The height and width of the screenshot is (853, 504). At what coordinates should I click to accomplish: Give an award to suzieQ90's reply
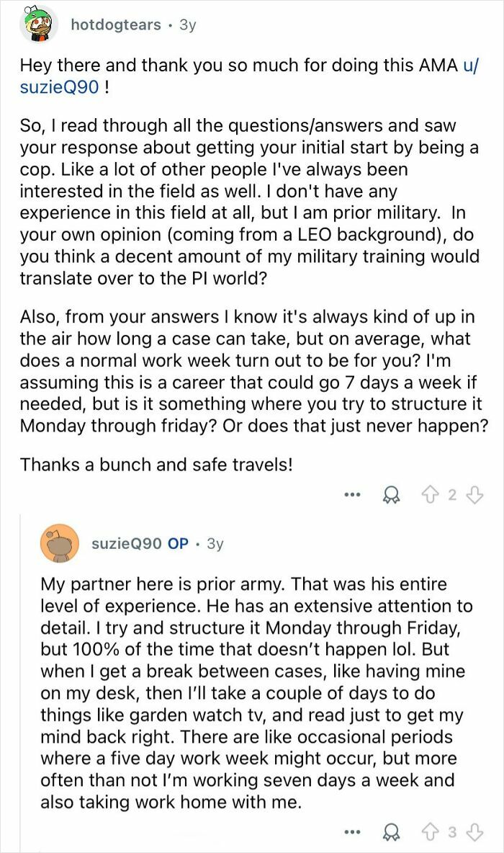390,831
